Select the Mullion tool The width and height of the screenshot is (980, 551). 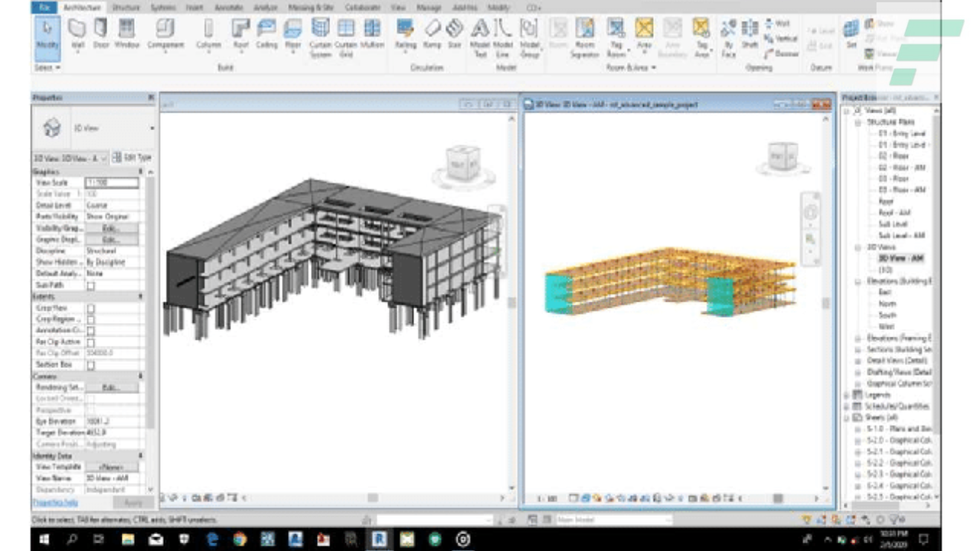pyautogui.click(x=372, y=35)
